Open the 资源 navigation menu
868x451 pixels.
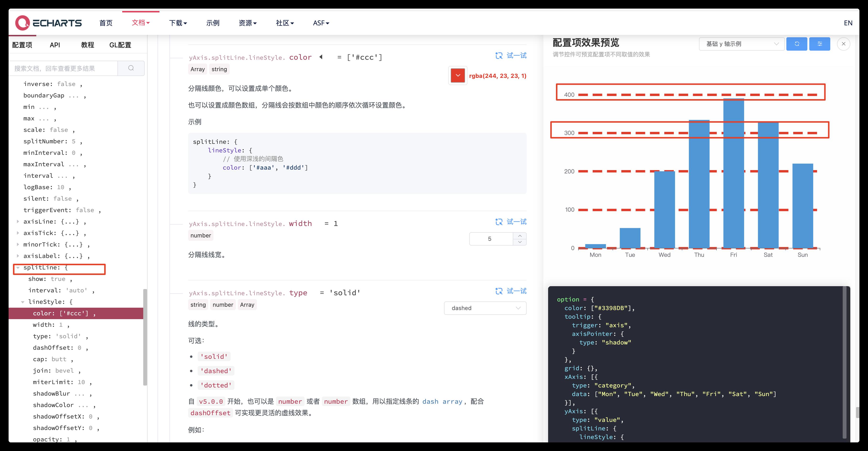pos(248,23)
